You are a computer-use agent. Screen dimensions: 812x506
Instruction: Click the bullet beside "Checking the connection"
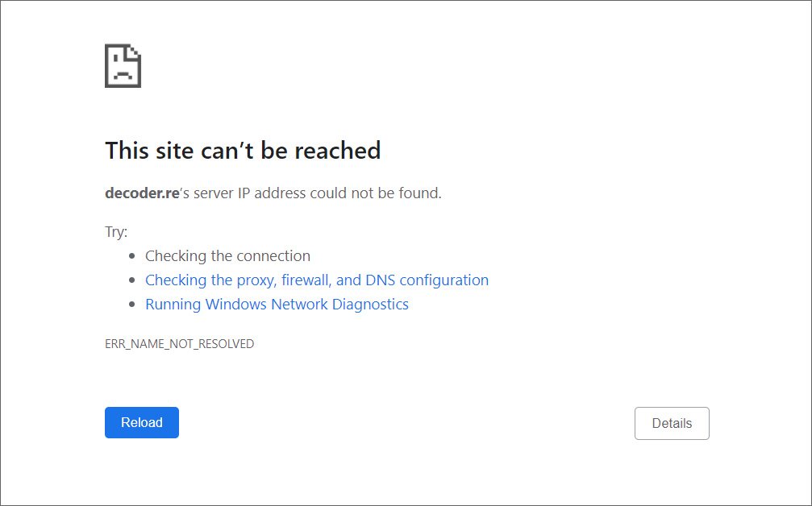[x=132, y=257]
